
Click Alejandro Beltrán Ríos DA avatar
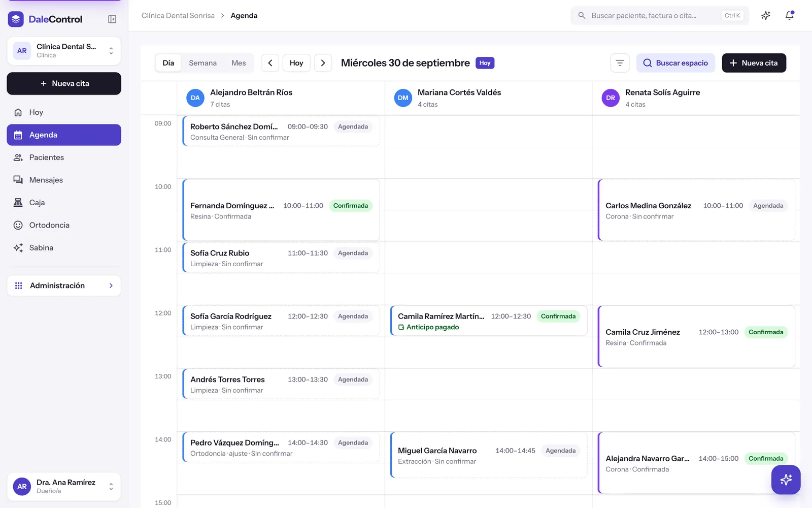point(195,98)
